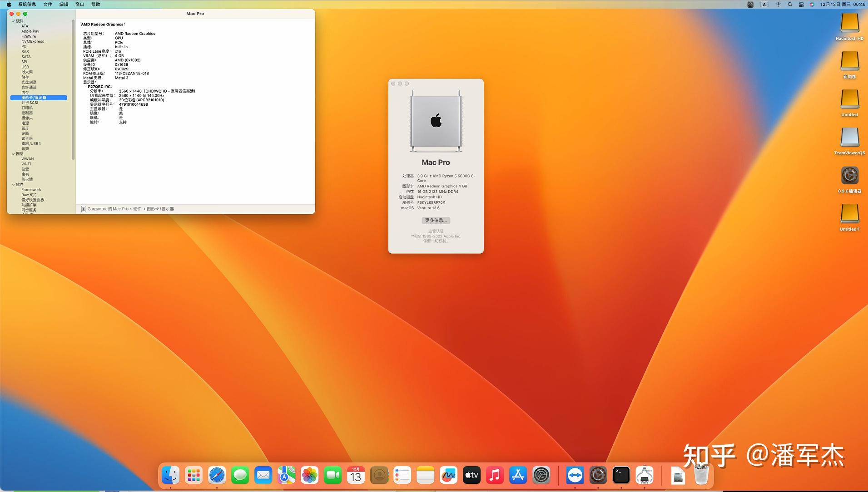Select the 0.9.6 editor desktop app icon
The height and width of the screenshot is (492, 868).
[x=849, y=179]
